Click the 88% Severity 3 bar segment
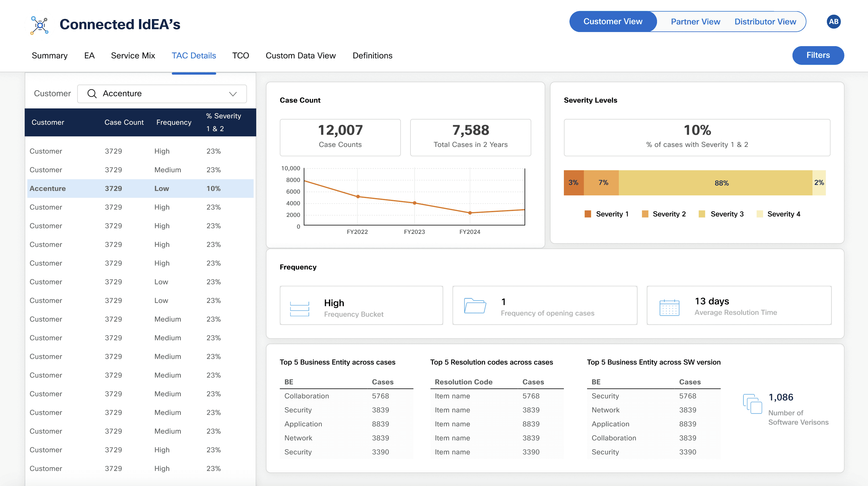This screenshot has height=486, width=868. point(715,183)
